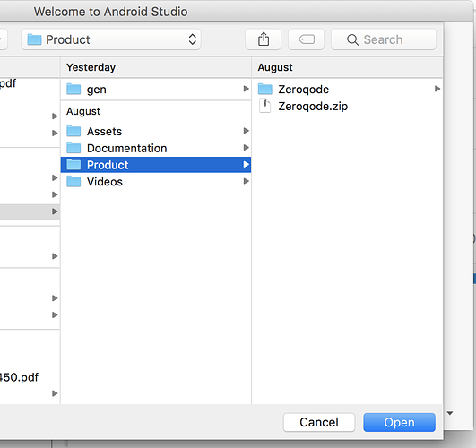Select the file ending in 450.pdf
Viewport: 476px width, 448px height.
(x=19, y=377)
